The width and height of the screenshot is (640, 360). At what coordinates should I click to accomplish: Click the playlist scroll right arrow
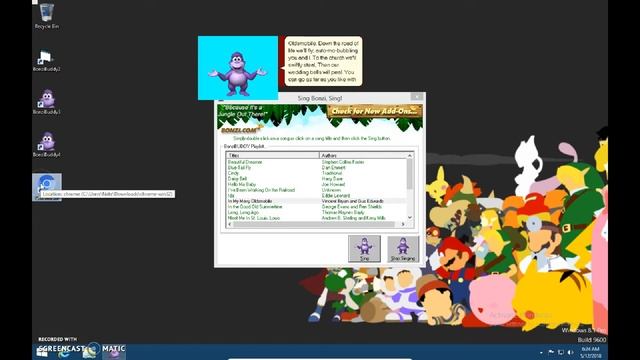(x=403, y=224)
